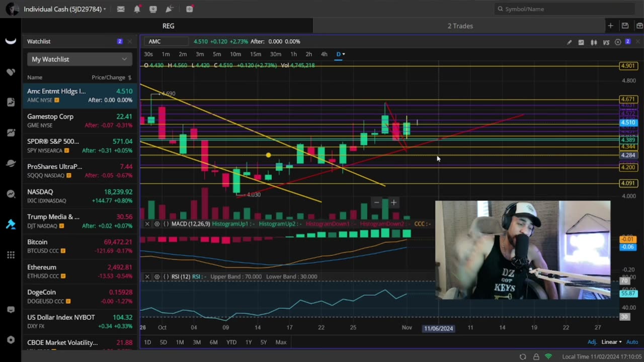
Task: Set chart range to 5Y
Action: point(264,342)
